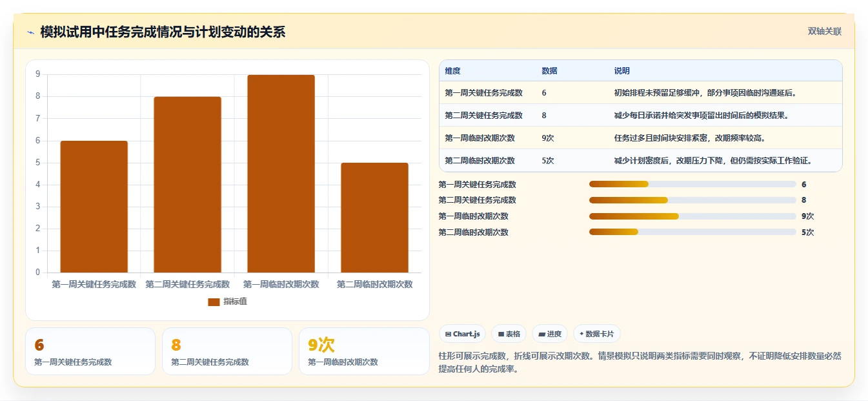Click the 表格 chip
The height and width of the screenshot is (401, 868).
coord(509,334)
